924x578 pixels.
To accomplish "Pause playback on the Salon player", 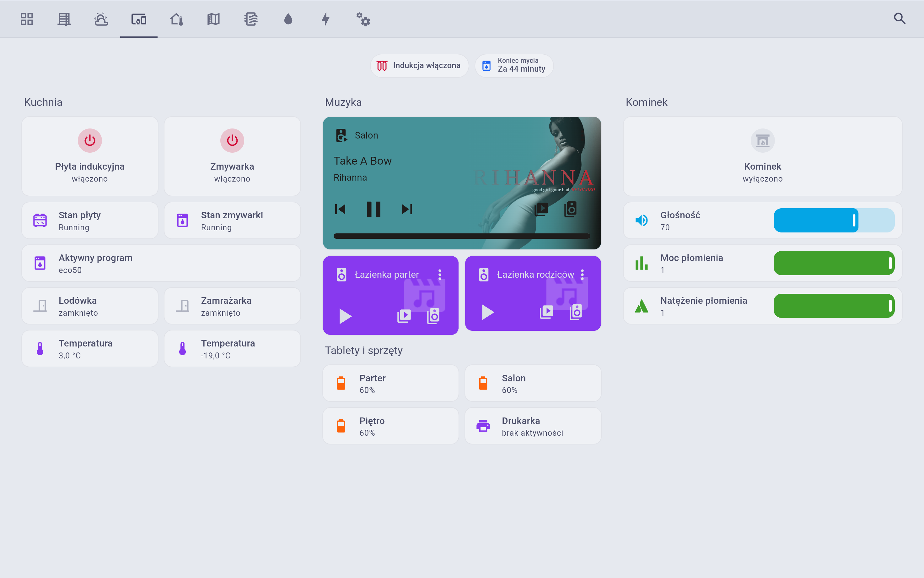I will pyautogui.click(x=373, y=209).
